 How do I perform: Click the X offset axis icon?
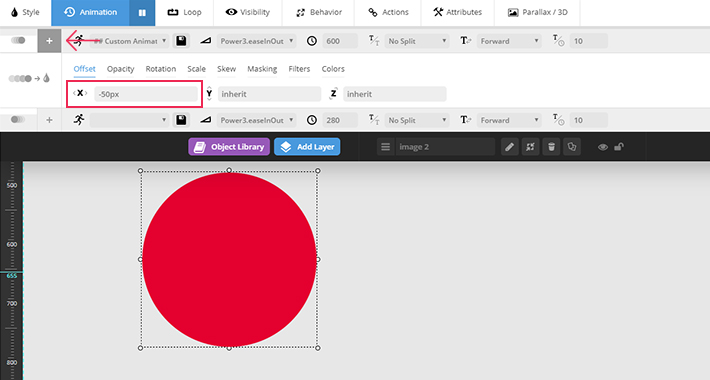[x=80, y=93]
